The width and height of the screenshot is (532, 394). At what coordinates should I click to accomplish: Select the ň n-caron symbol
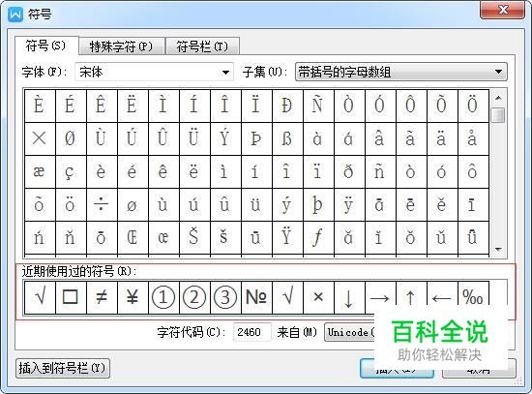tap(71, 237)
